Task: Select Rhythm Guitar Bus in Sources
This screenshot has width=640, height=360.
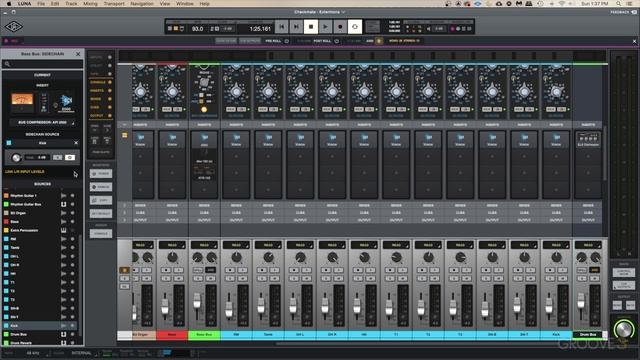Action: (x=26, y=204)
